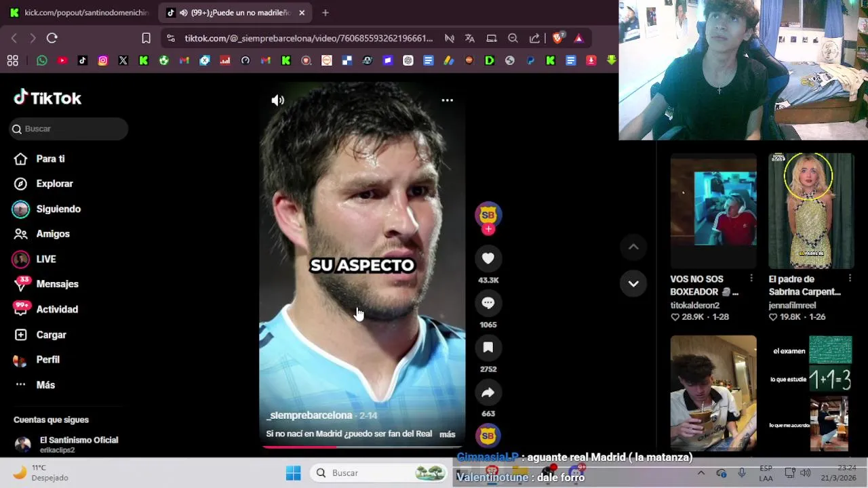Image resolution: width=868 pixels, height=488 pixels.
Task: Open the 'el examen' meme video thumbnail
Action: click(811, 393)
